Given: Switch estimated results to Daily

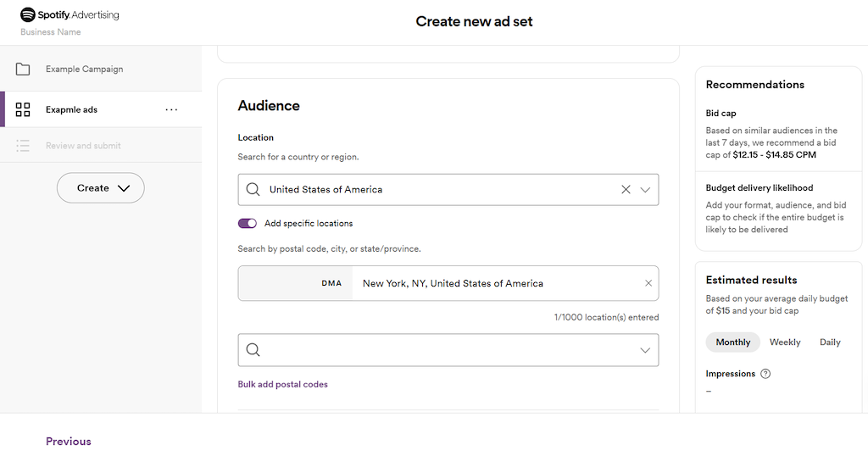Looking at the screenshot, I should pyautogui.click(x=830, y=342).
